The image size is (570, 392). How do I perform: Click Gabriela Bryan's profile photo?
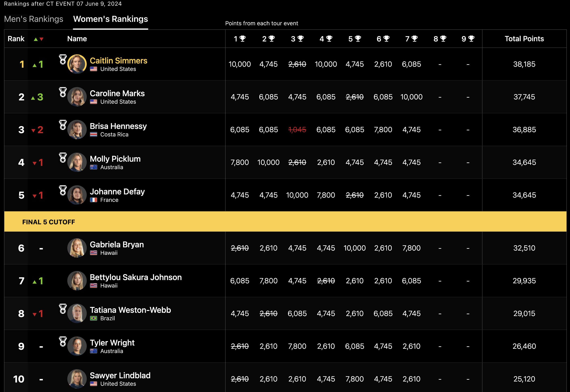point(77,248)
